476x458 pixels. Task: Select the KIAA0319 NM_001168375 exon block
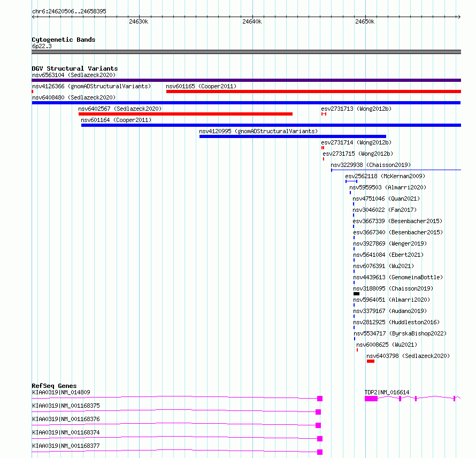(318, 412)
